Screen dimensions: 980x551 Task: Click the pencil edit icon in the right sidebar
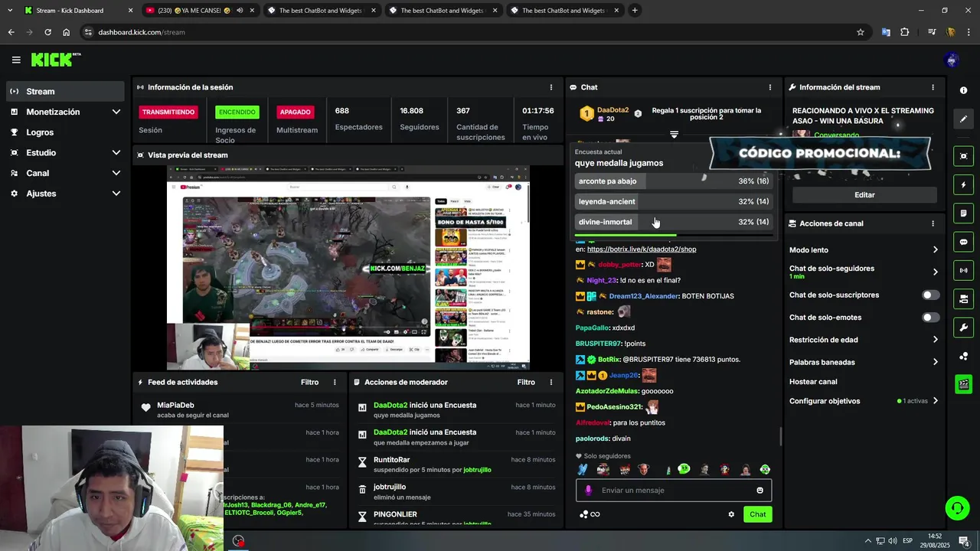(963, 119)
